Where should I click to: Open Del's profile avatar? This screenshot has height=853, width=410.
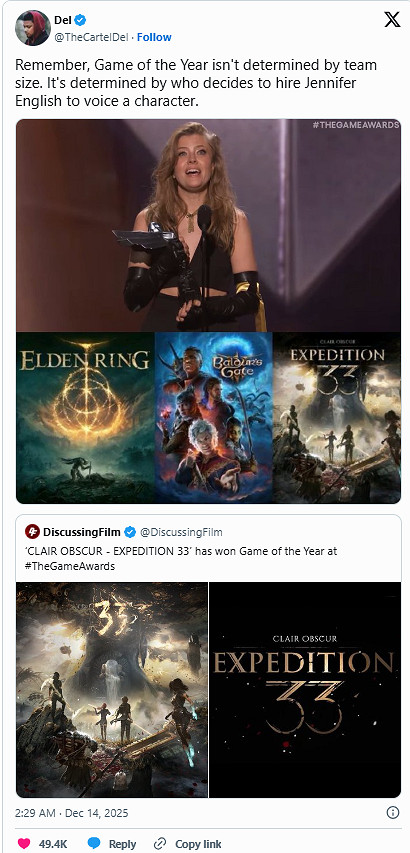tap(31, 28)
